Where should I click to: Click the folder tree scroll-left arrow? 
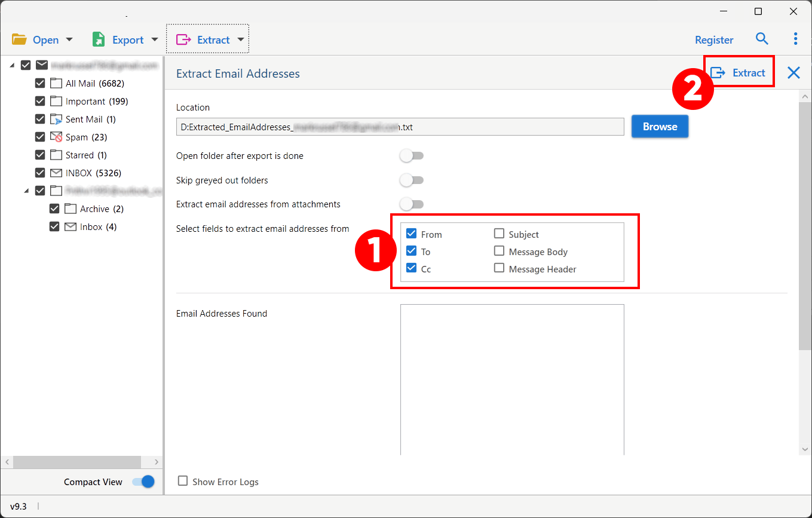pos(6,462)
